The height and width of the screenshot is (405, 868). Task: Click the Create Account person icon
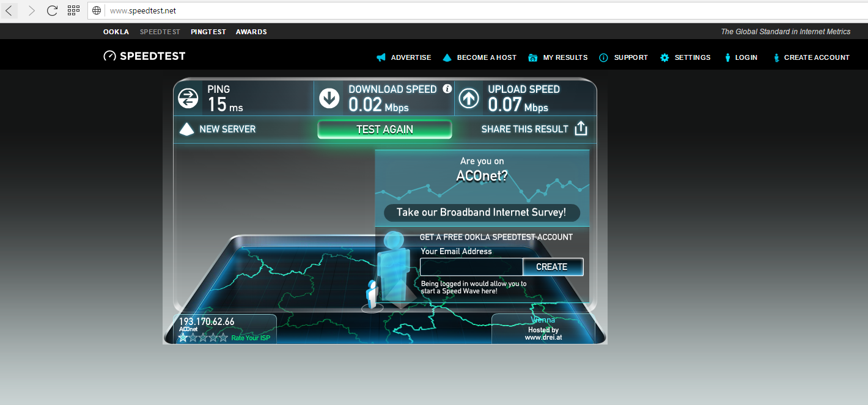coord(776,57)
